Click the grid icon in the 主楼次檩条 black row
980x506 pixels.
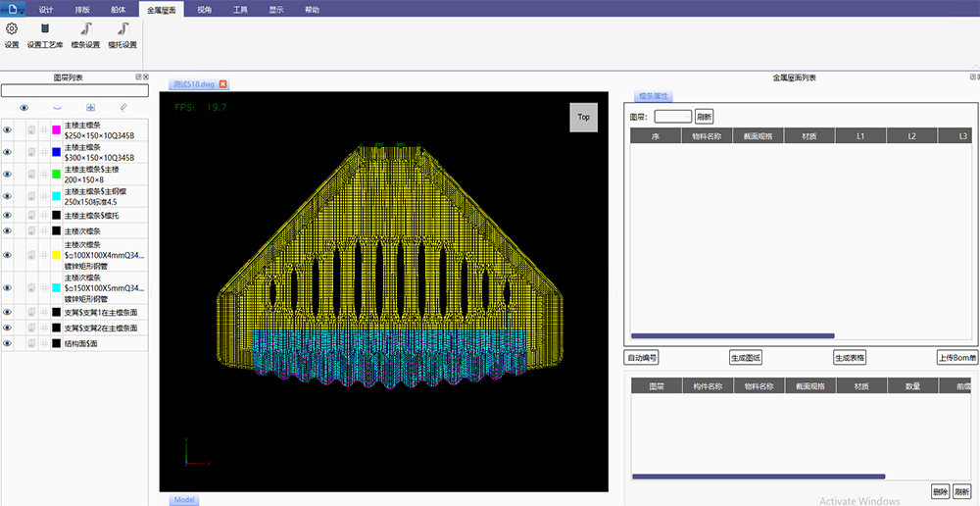(x=44, y=230)
